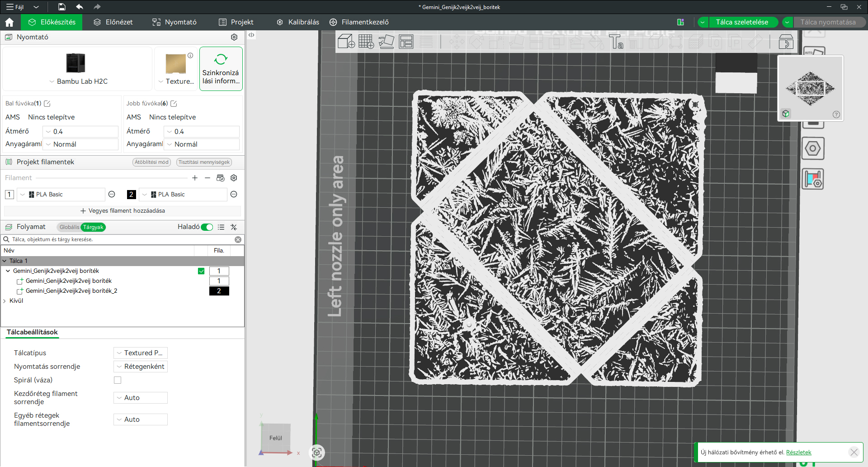Open the Assembly view toolbar icon
The image size is (868, 467).
point(786,42)
